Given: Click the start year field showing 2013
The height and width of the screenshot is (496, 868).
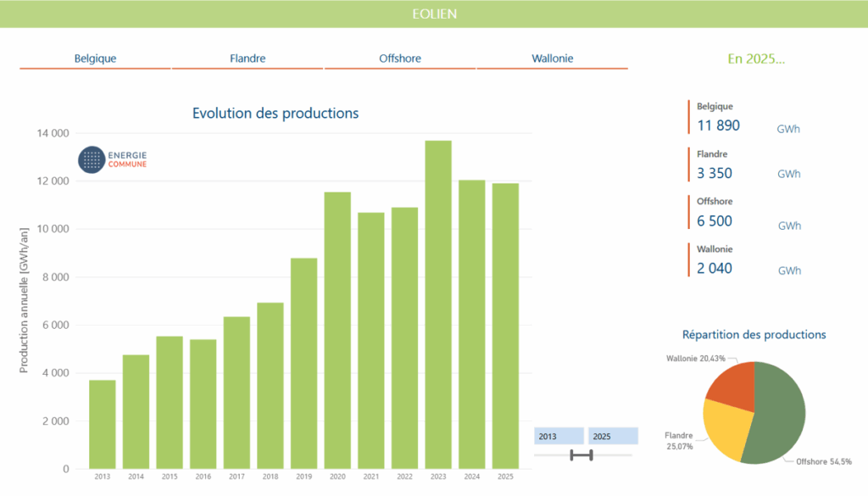Looking at the screenshot, I should (559, 436).
